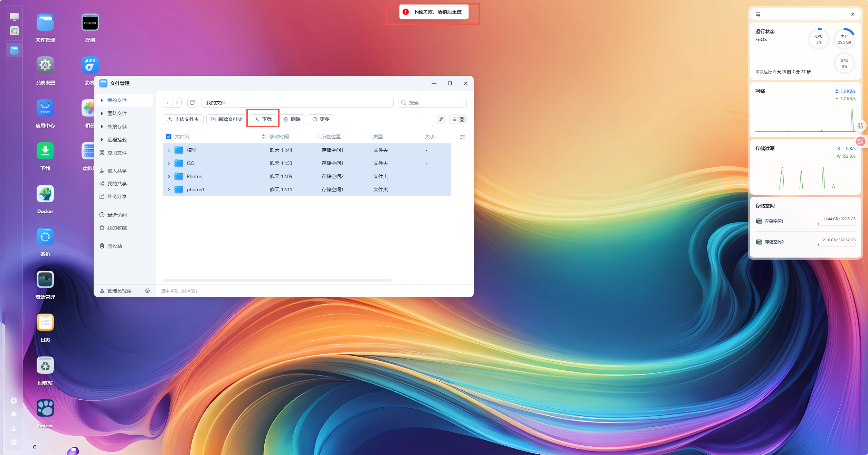Switch to grid view layout
Viewport: 868px width, 455px height.
462,119
